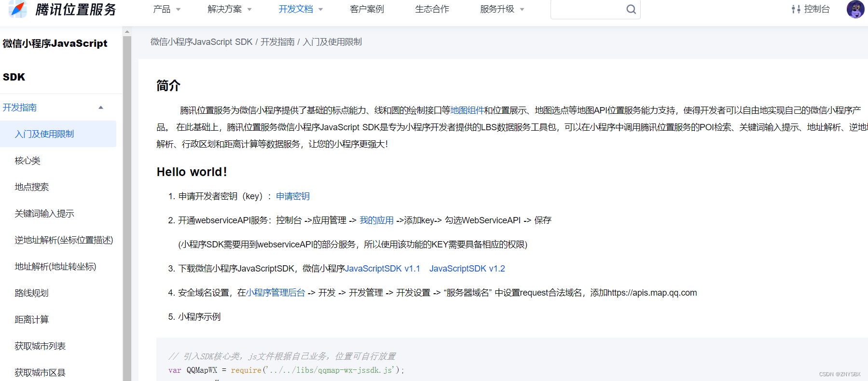Click the 小程序示例 list item text
The width and height of the screenshot is (868, 381).
click(199, 317)
